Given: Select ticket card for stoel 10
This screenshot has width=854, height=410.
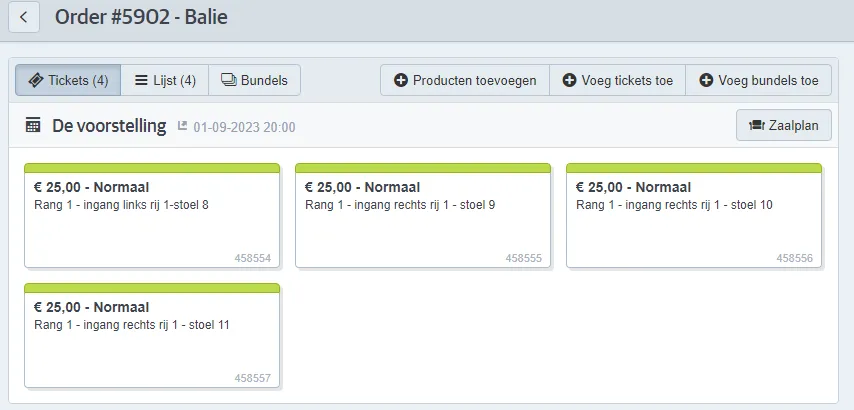Looking at the screenshot, I should tap(694, 216).
